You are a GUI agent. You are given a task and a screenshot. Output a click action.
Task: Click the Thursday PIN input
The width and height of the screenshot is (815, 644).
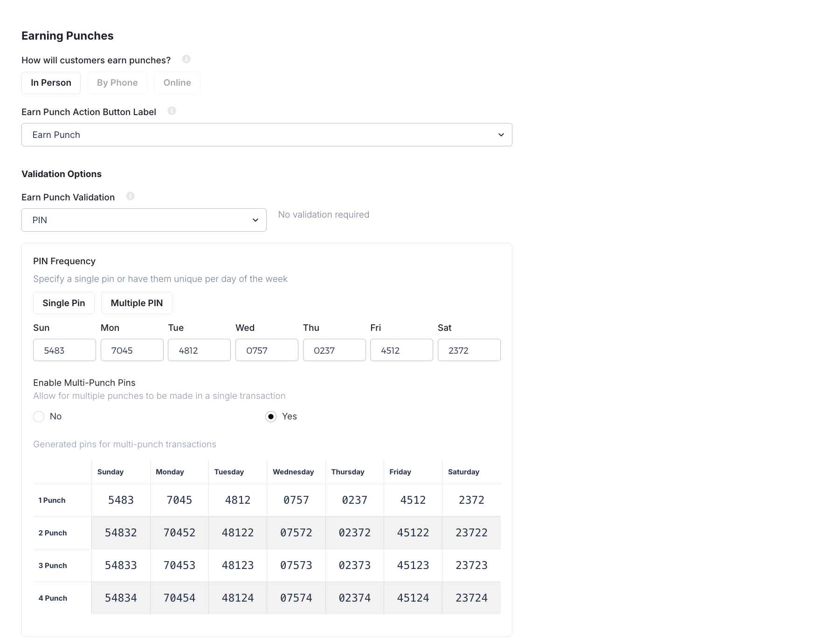pos(334,350)
